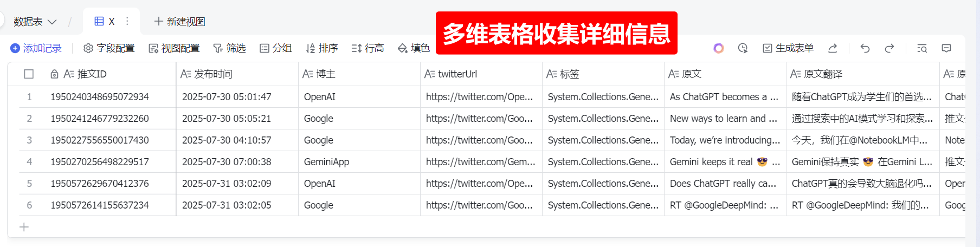Click row number 4
The height and width of the screenshot is (247, 980).
[x=29, y=162]
